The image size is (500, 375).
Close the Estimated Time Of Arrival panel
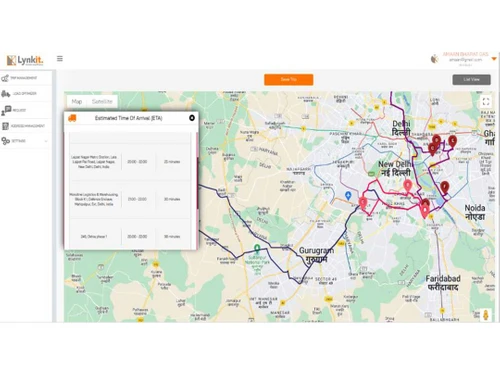[x=192, y=118]
